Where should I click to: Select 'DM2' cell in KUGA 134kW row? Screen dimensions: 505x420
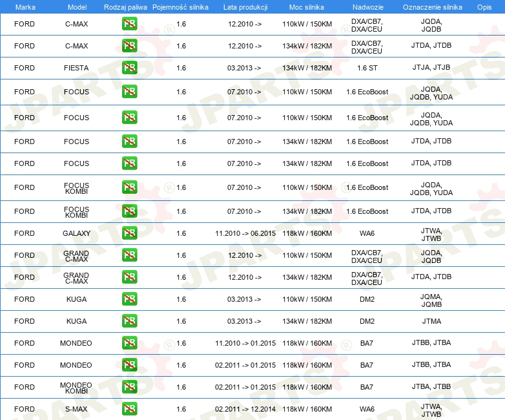(367, 321)
